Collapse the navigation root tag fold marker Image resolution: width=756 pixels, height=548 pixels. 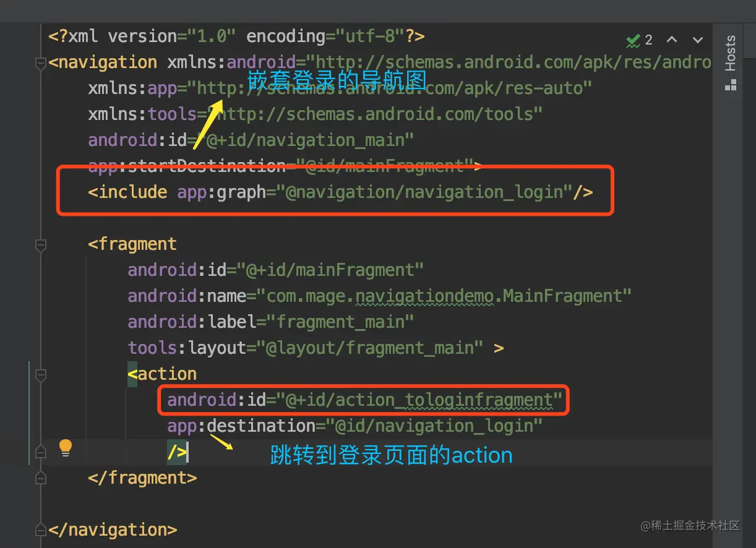point(41,62)
